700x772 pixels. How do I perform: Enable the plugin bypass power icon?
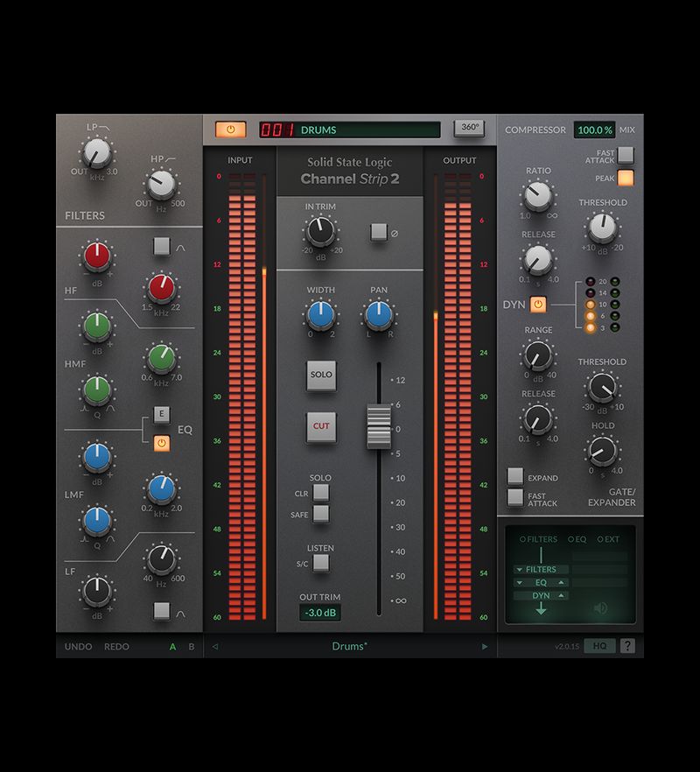pyautogui.click(x=229, y=128)
